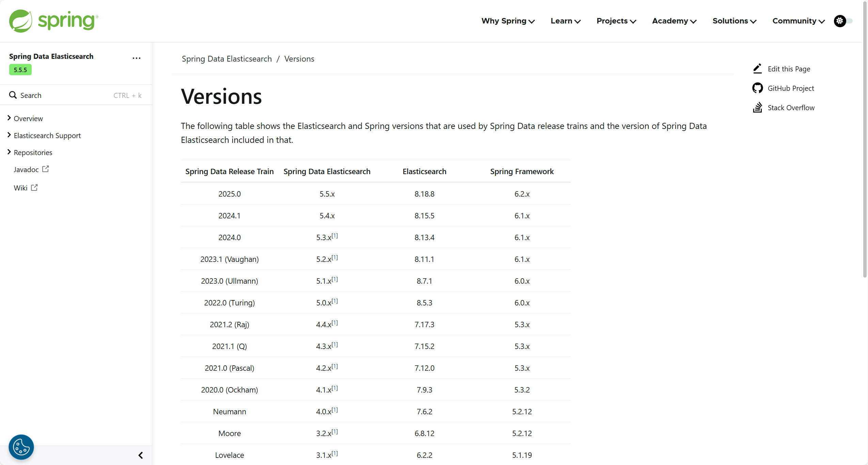This screenshot has height=465, width=868.
Task: Expand the Overview tree section
Action: pos(9,118)
